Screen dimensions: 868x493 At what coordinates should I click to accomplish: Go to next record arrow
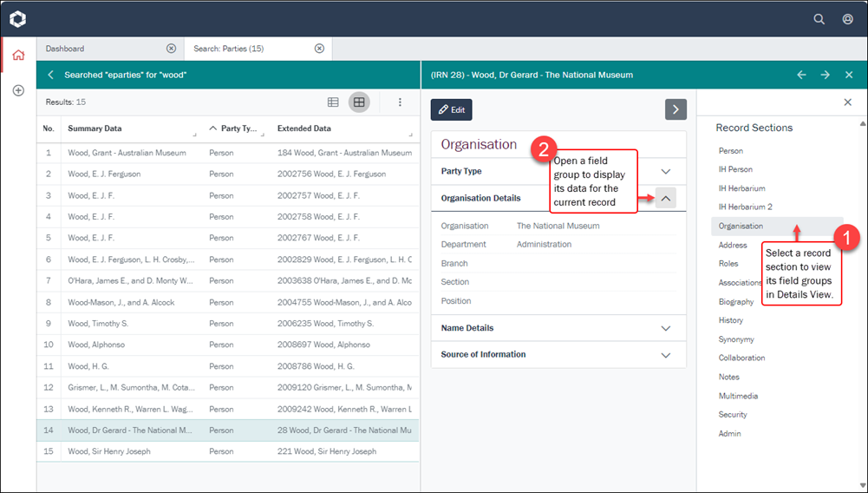825,76
